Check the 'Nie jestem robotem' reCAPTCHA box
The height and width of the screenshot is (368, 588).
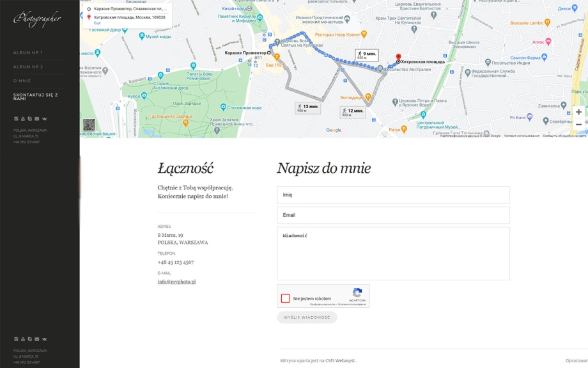(x=286, y=298)
